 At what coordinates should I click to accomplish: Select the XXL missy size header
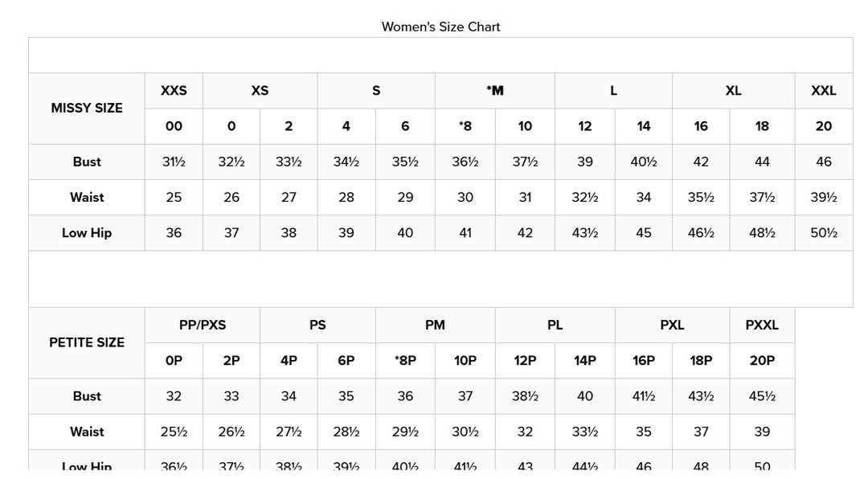(x=824, y=91)
